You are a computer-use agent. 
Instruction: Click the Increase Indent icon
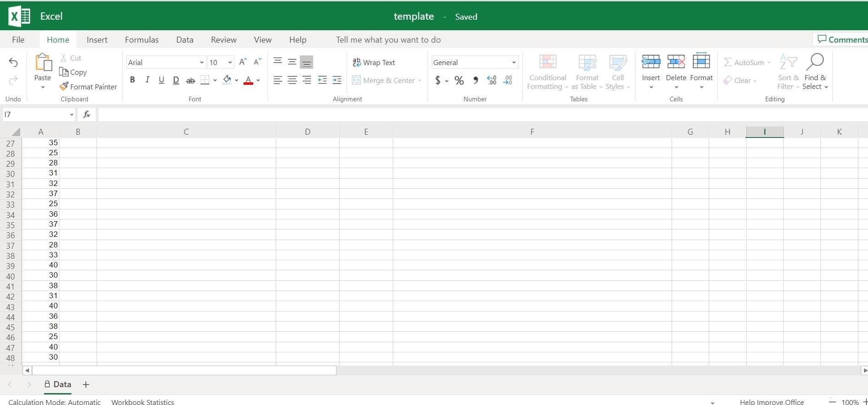tap(336, 80)
